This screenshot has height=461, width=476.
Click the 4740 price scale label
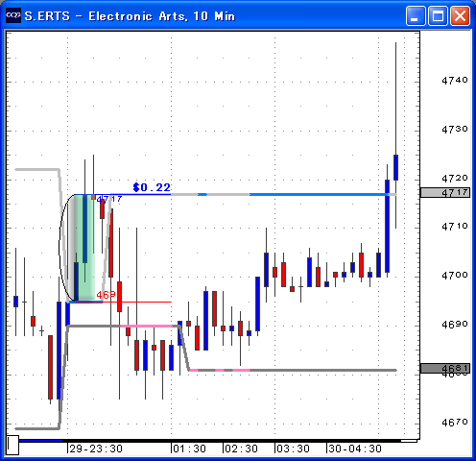click(455, 80)
